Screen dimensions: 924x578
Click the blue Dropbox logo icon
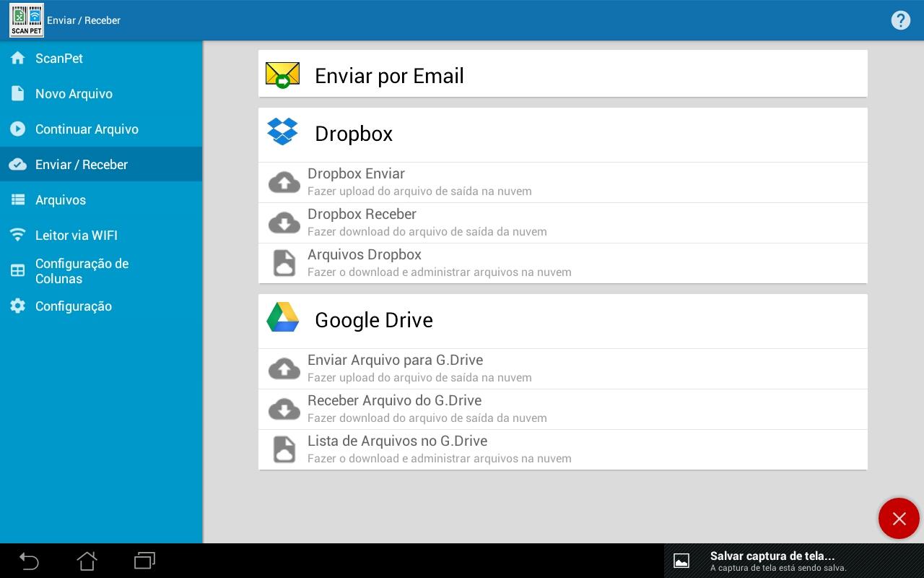coord(282,131)
